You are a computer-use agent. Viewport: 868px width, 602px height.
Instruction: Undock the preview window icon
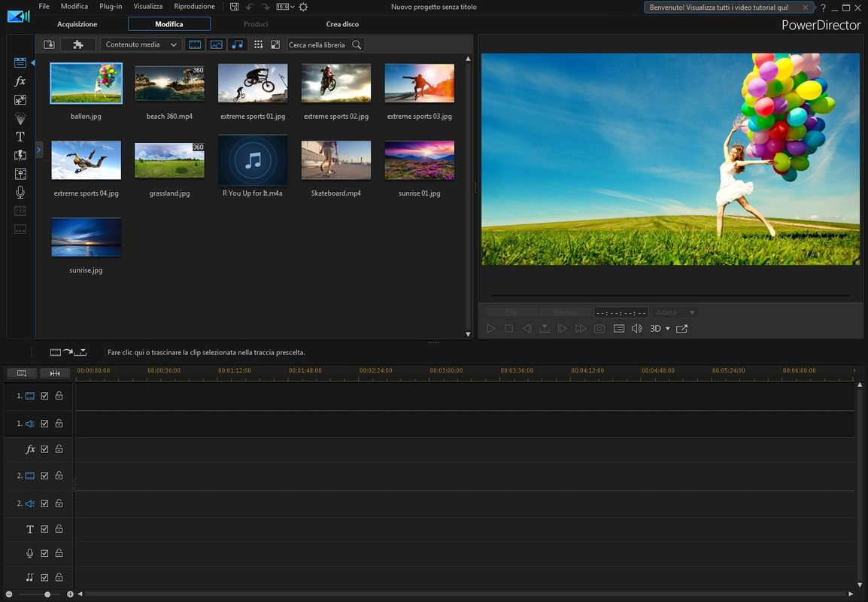point(682,329)
